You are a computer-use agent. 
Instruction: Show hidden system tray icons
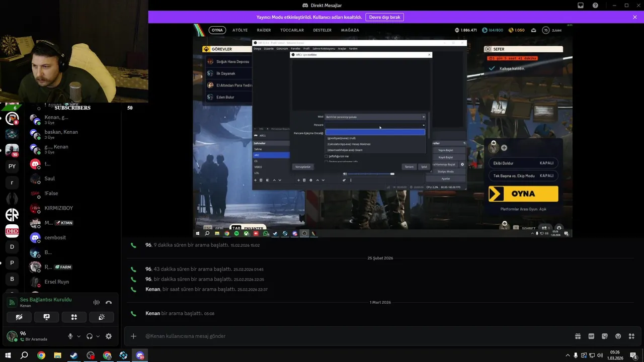568,355
